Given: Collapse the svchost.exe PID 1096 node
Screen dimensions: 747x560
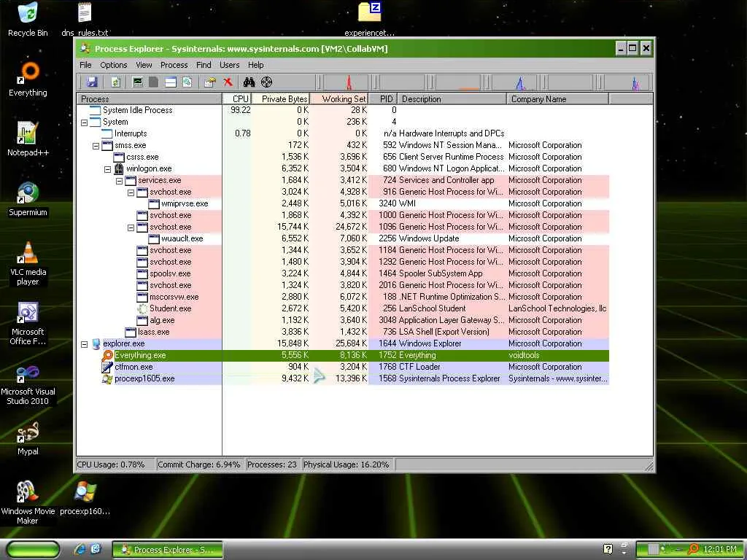Looking at the screenshot, I should click(x=131, y=227).
